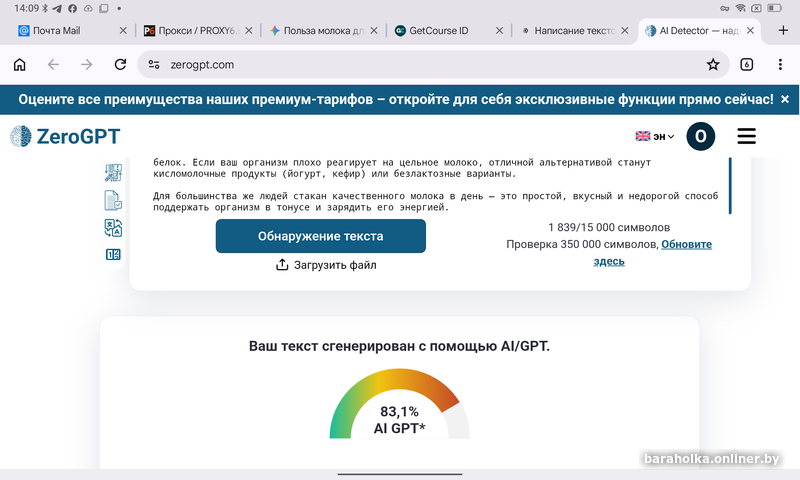Click the 1 839/15 000 символов counter

(x=609, y=228)
